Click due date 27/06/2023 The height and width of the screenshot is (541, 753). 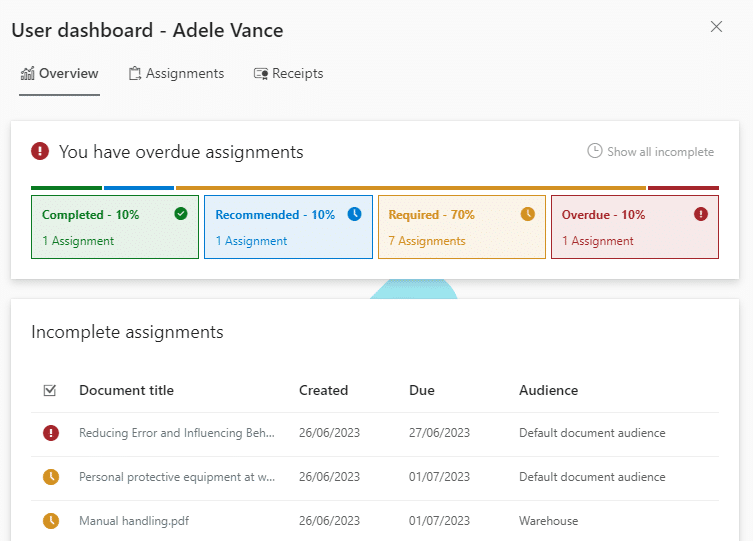439,433
